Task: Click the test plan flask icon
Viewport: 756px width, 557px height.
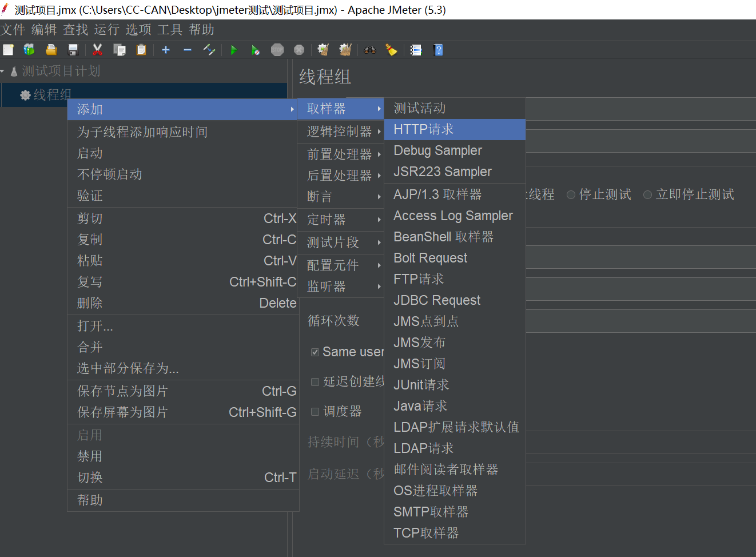Action: point(14,71)
